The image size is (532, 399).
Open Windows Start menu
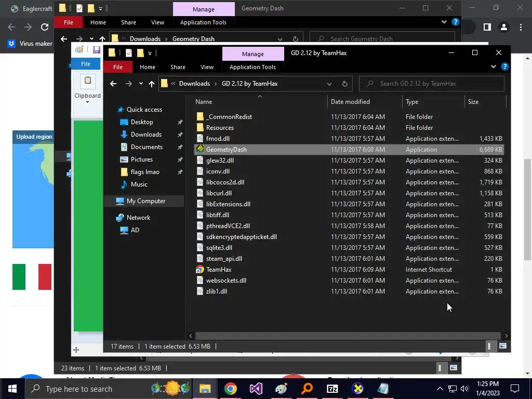[x=12, y=389]
